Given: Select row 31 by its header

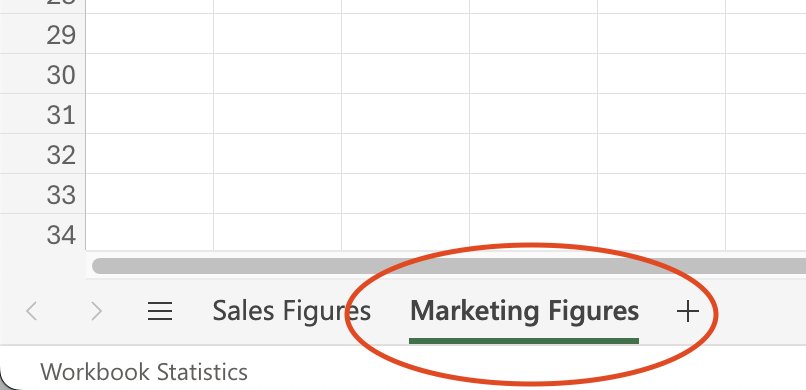Looking at the screenshot, I should point(43,114).
